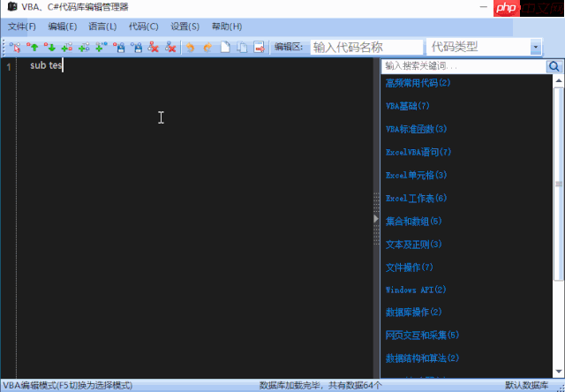
Task: Click the 编辑区: toolbar label
Action: [x=289, y=47]
